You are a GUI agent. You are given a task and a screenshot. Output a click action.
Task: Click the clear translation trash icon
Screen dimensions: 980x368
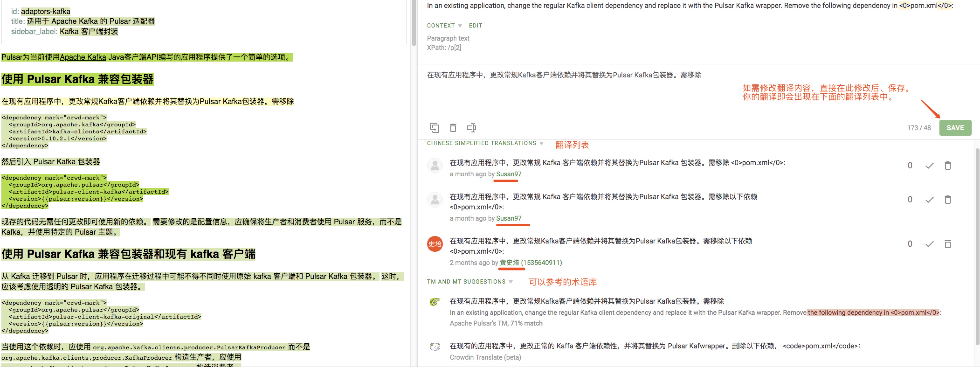(453, 128)
